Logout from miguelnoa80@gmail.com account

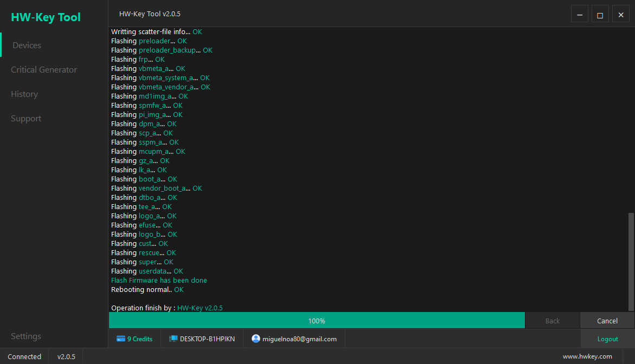(x=607, y=339)
